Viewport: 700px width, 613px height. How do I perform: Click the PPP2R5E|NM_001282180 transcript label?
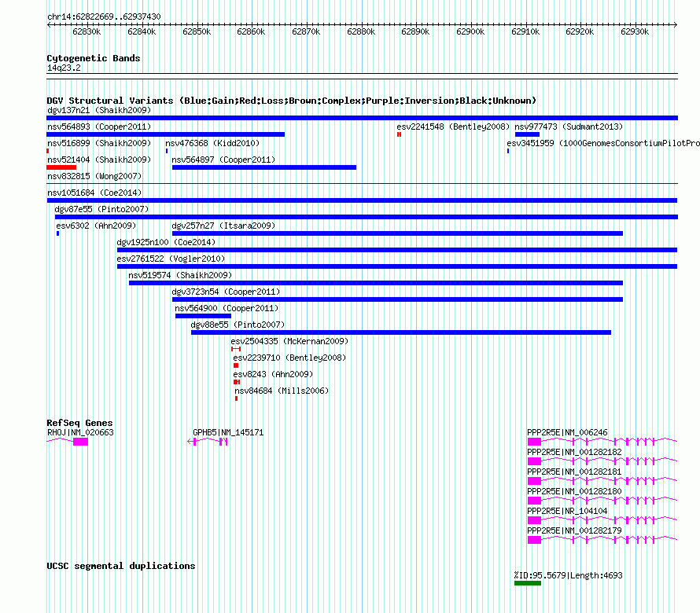pyautogui.click(x=575, y=491)
